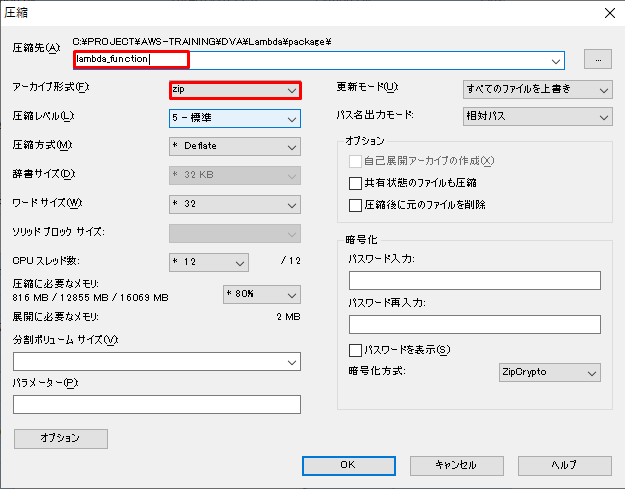Open the memory usage 80% dropdown

click(x=260, y=295)
